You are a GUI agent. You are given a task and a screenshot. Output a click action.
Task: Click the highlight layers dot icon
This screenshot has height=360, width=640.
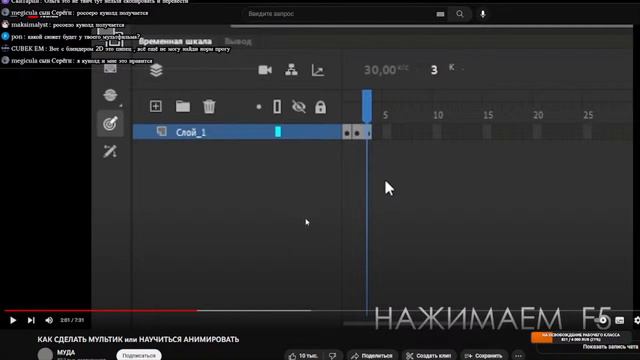(259, 107)
